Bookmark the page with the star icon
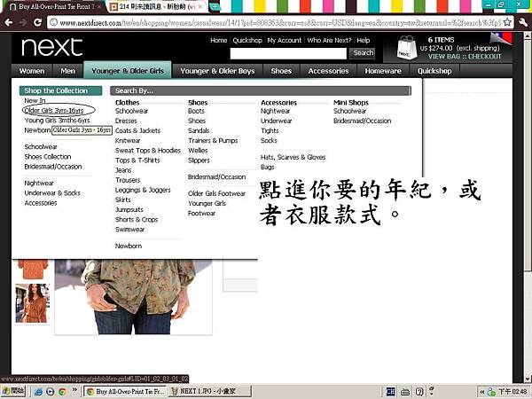 point(507,22)
